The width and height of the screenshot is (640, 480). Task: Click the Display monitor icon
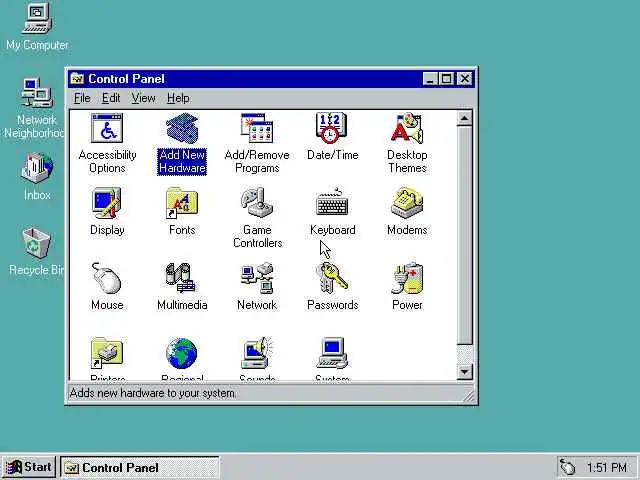click(107, 203)
